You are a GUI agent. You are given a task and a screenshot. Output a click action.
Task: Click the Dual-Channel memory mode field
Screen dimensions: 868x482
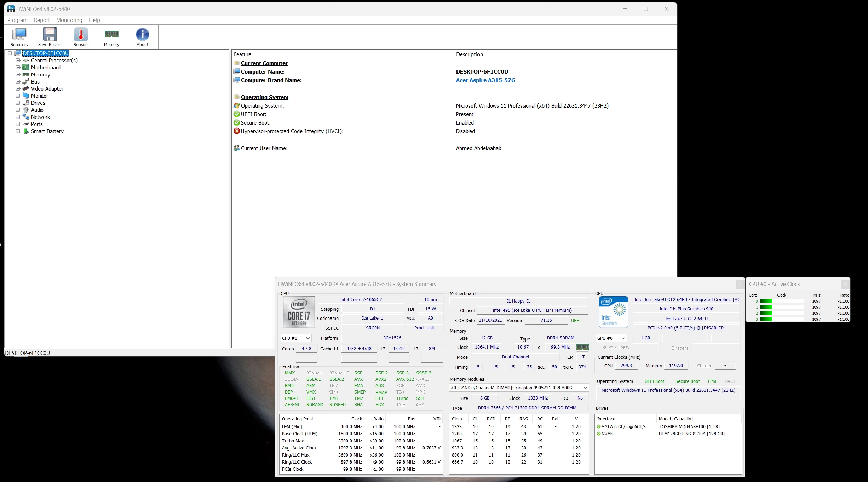coord(515,357)
